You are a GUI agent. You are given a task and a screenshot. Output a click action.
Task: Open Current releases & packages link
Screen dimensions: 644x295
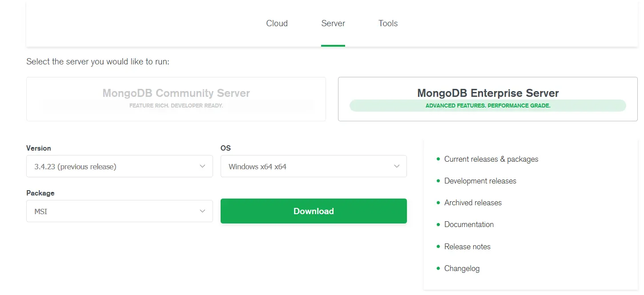click(x=491, y=159)
